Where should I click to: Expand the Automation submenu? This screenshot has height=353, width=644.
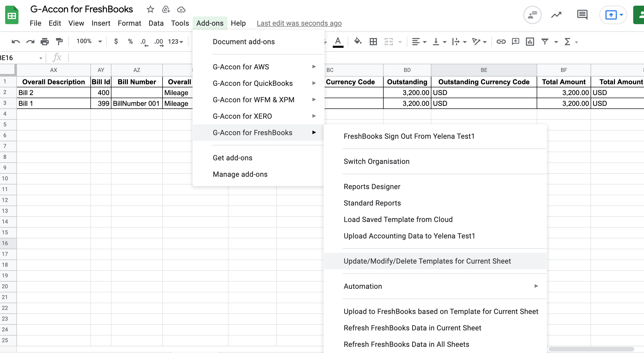click(x=435, y=286)
